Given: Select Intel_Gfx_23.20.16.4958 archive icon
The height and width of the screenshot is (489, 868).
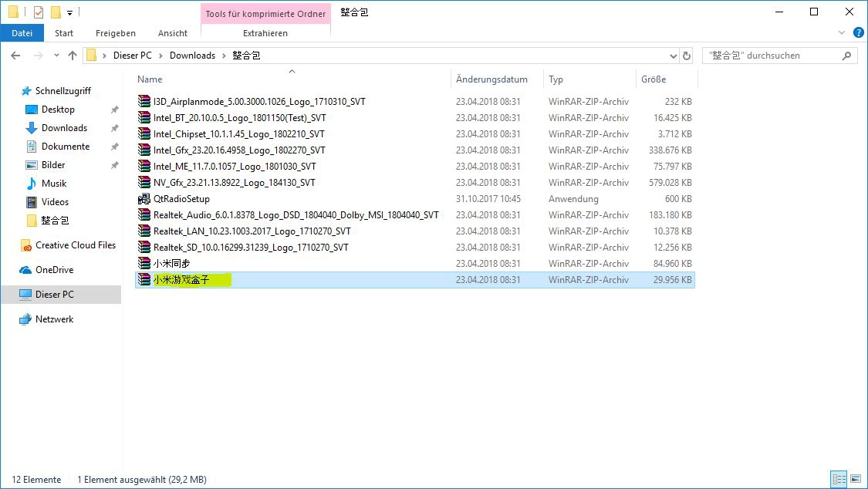Looking at the screenshot, I should [144, 150].
